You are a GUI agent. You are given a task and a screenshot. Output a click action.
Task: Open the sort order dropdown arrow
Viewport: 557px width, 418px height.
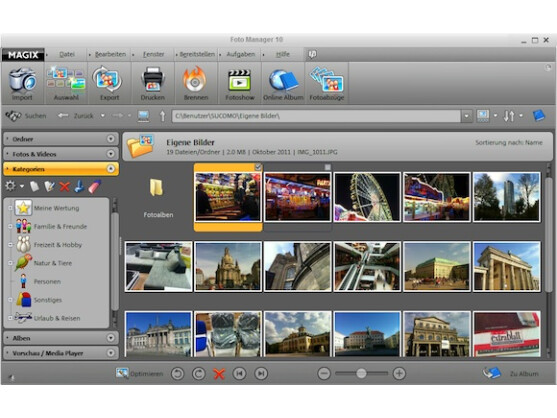click(x=521, y=116)
